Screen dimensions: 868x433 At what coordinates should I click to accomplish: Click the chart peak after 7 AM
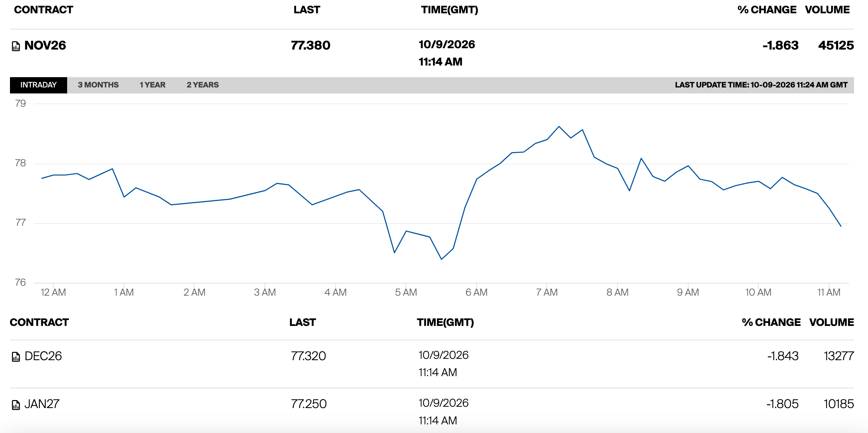click(x=559, y=126)
